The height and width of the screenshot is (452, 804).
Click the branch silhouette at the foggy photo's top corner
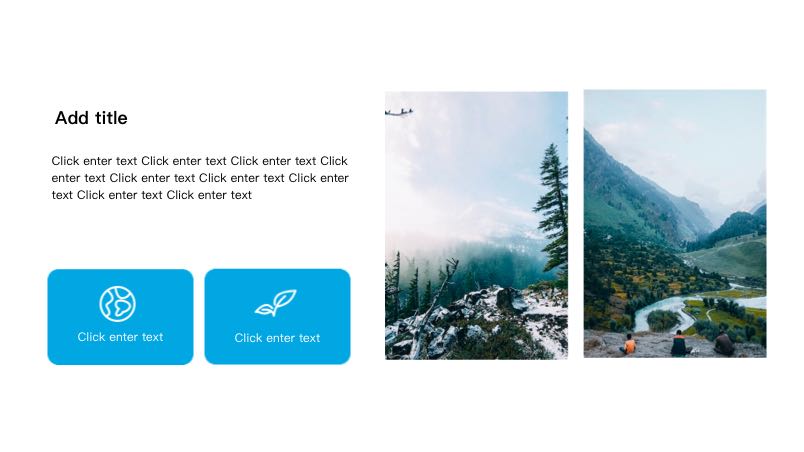(x=399, y=112)
